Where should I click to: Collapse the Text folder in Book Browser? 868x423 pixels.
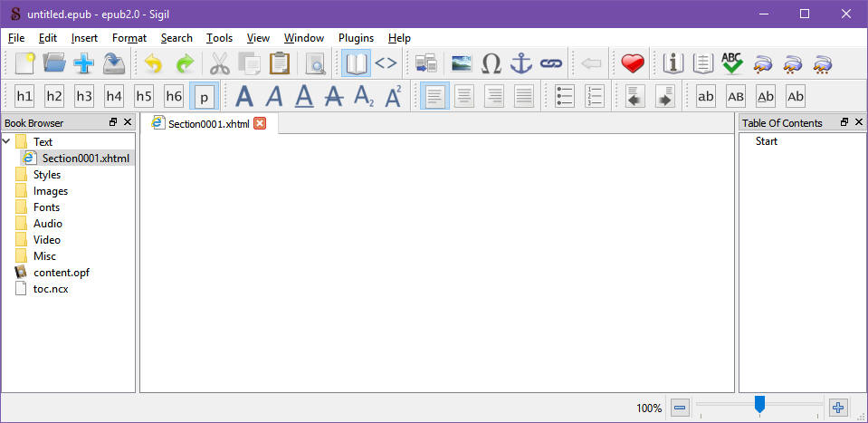point(7,141)
